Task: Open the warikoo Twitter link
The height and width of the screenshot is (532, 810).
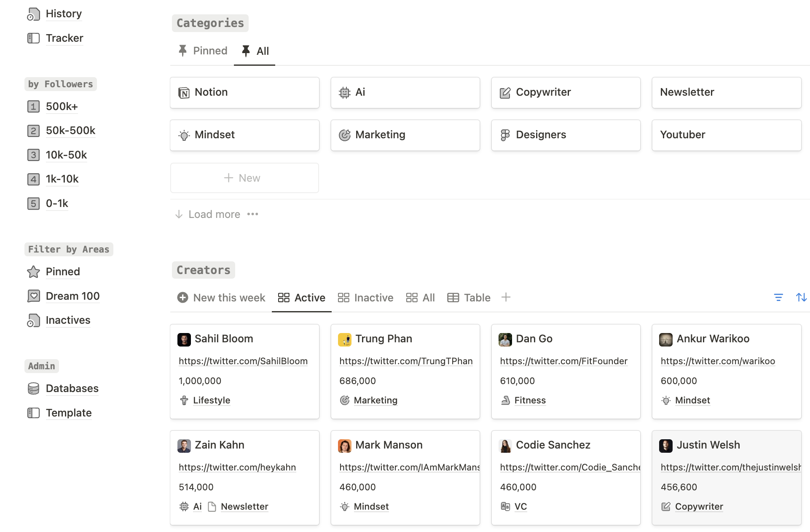Action: [x=718, y=361]
